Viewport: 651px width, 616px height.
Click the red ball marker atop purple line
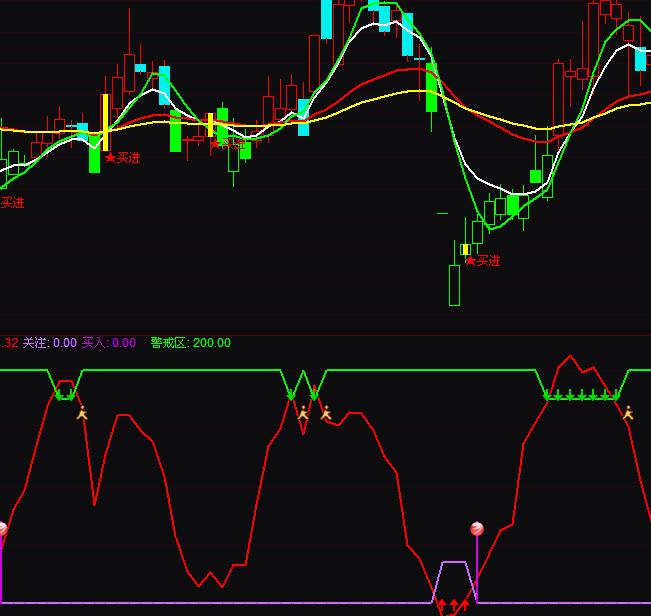point(477,529)
